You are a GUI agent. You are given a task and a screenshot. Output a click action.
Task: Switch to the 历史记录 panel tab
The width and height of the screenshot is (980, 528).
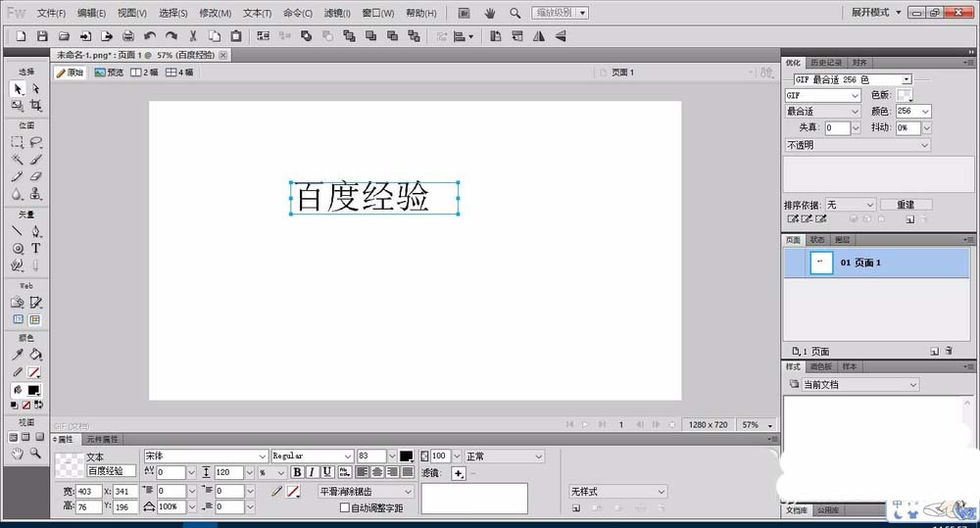point(825,63)
